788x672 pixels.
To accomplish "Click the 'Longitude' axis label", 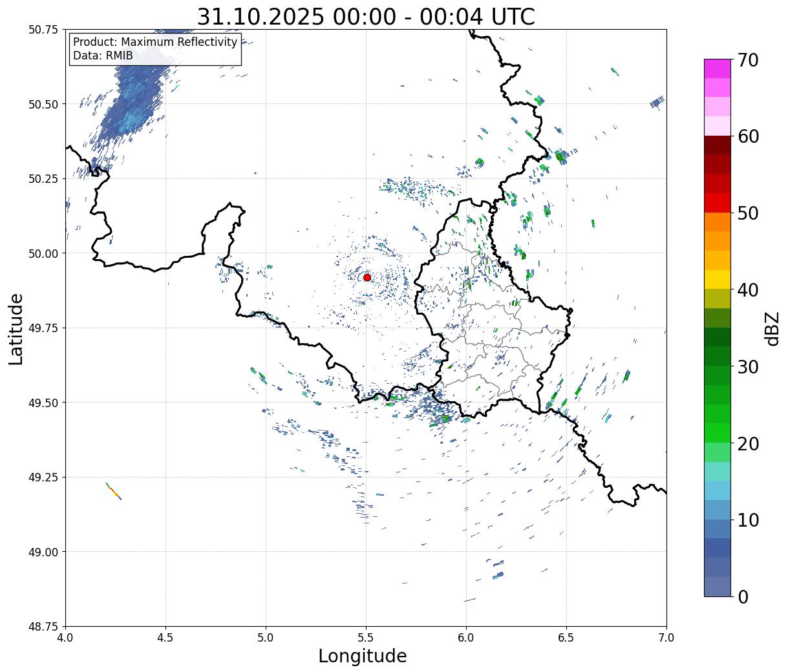I will coord(363,656).
